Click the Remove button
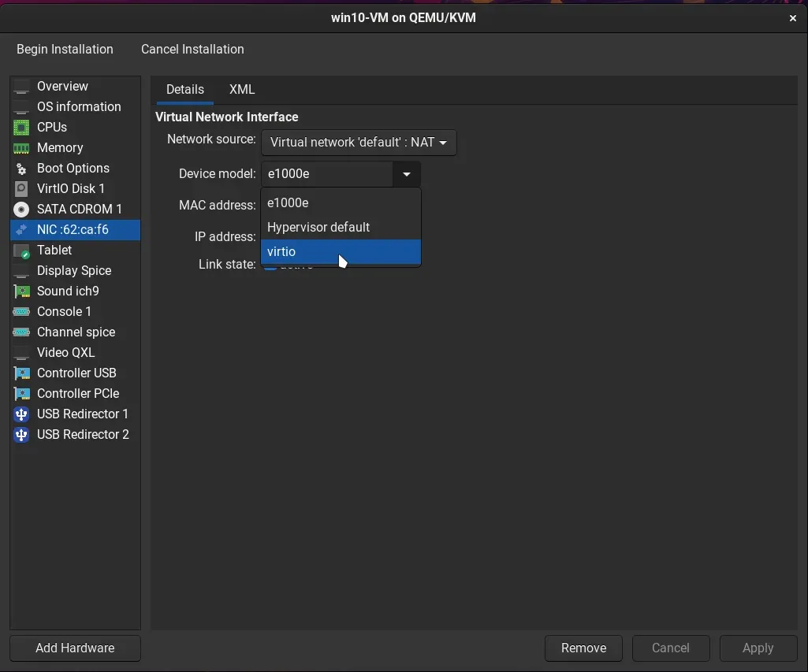 (583, 648)
